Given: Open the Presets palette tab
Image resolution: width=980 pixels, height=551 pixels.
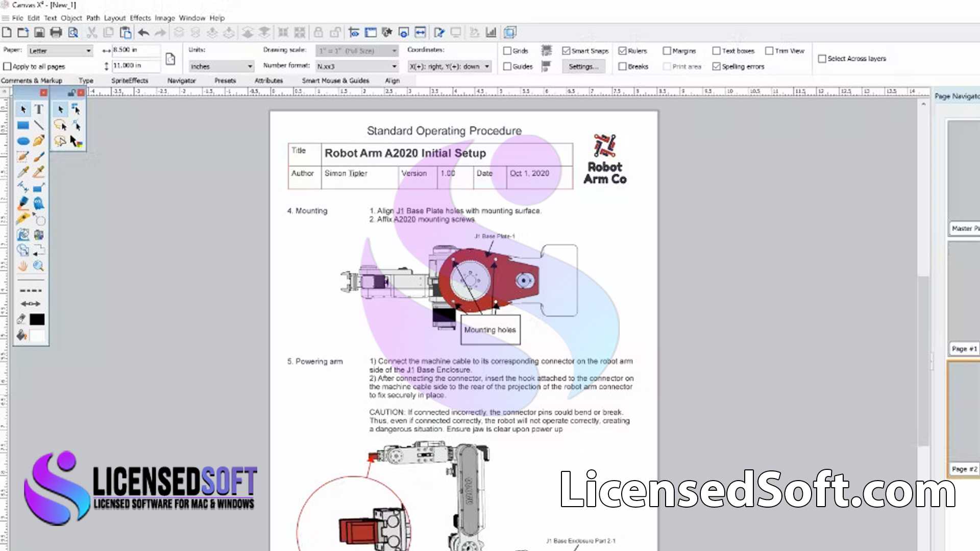Looking at the screenshot, I should pos(225,81).
